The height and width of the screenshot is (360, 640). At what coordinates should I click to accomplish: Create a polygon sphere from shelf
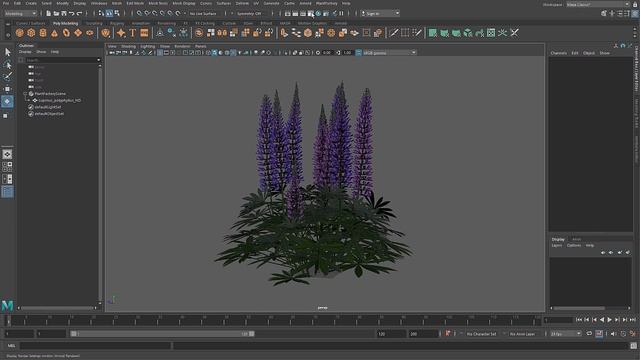[x=20, y=33]
